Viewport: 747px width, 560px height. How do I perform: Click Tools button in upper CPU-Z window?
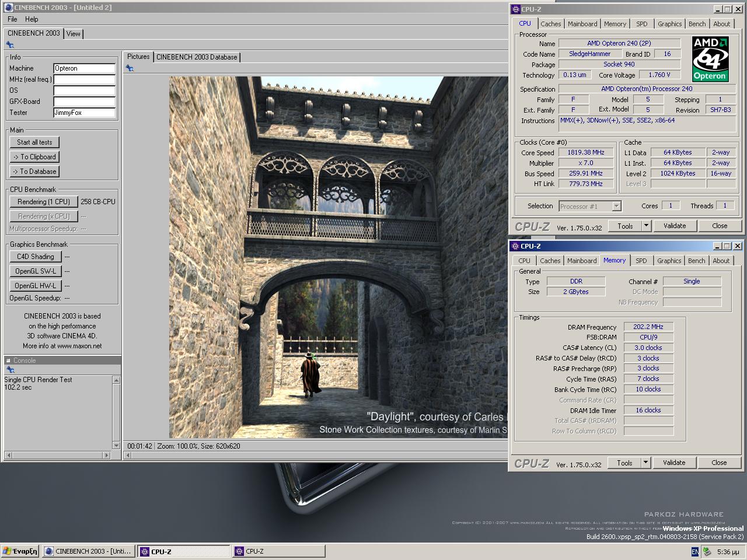[625, 226]
